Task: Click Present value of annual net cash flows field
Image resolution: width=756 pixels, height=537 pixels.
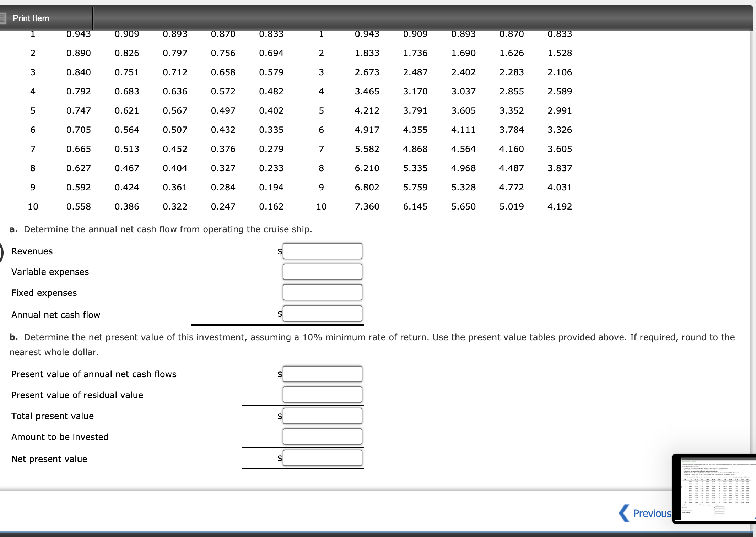Action: pyautogui.click(x=322, y=374)
